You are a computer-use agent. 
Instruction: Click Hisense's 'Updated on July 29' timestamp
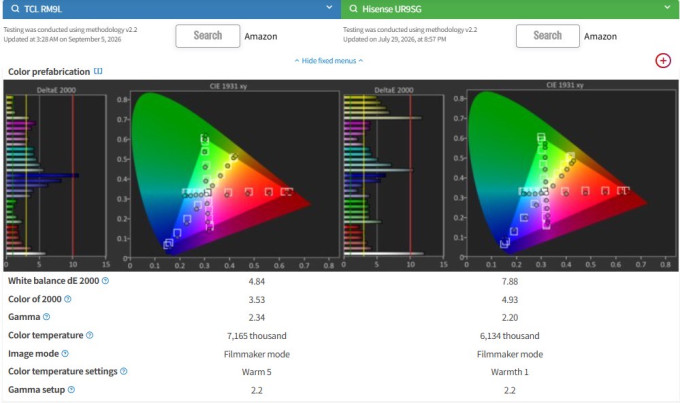tap(395, 39)
